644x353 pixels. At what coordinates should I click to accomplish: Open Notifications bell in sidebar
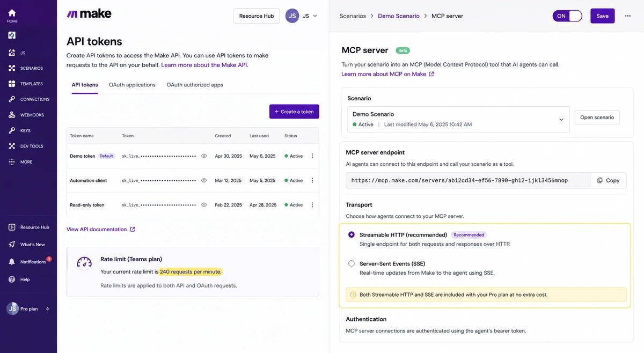coord(12,262)
